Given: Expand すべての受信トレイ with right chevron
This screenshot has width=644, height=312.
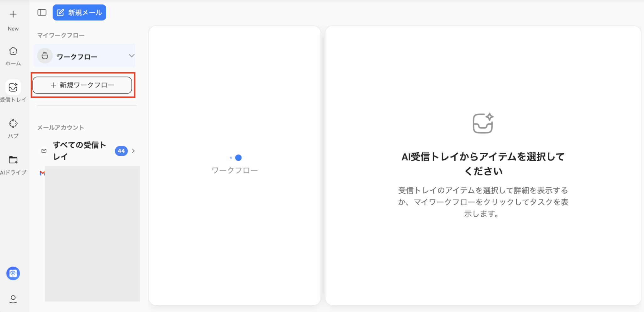Looking at the screenshot, I should tap(133, 151).
